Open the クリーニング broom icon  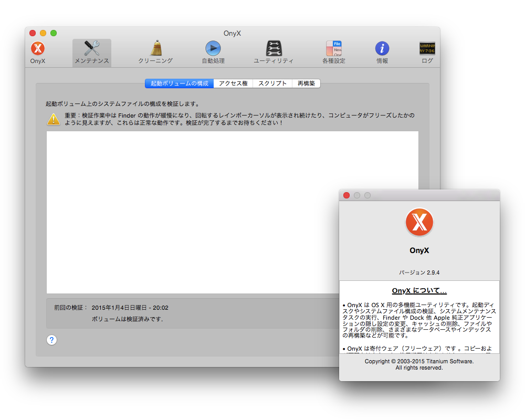click(156, 48)
